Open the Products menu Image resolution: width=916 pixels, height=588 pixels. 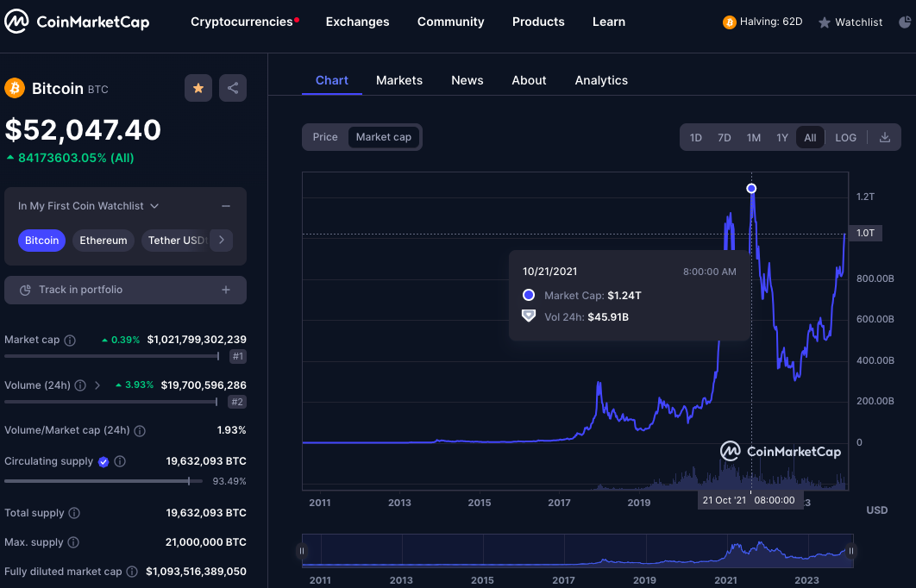(538, 22)
